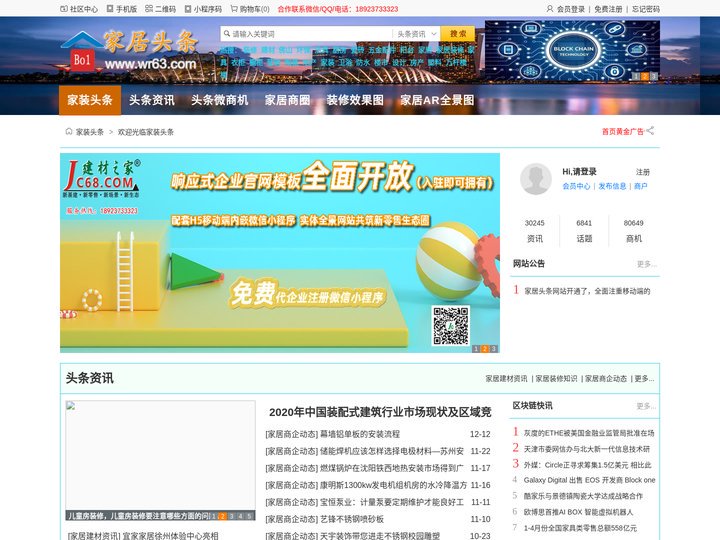Image resolution: width=720 pixels, height=540 pixels.
Task: Click the 注册 register link in login box
Action: tap(643, 172)
